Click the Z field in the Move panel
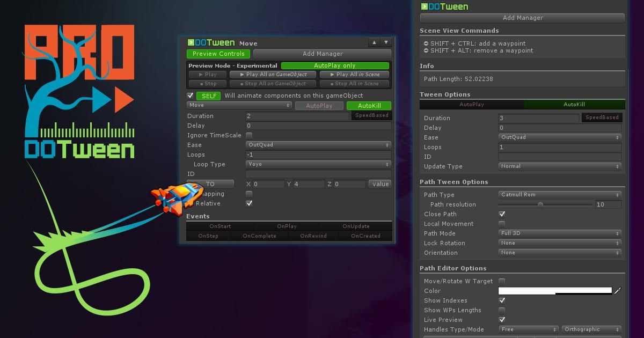Image resolution: width=644 pixels, height=338 pixels. click(x=349, y=184)
